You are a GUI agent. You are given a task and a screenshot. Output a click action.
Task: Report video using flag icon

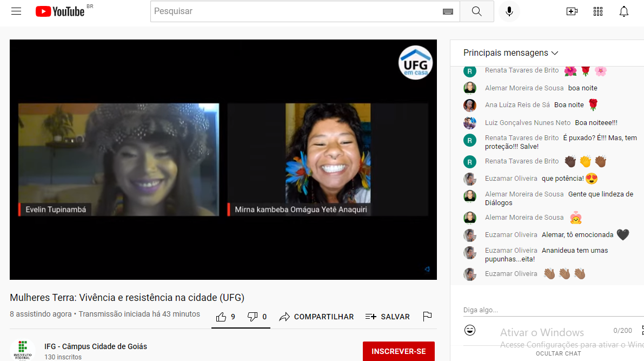pos(427,317)
